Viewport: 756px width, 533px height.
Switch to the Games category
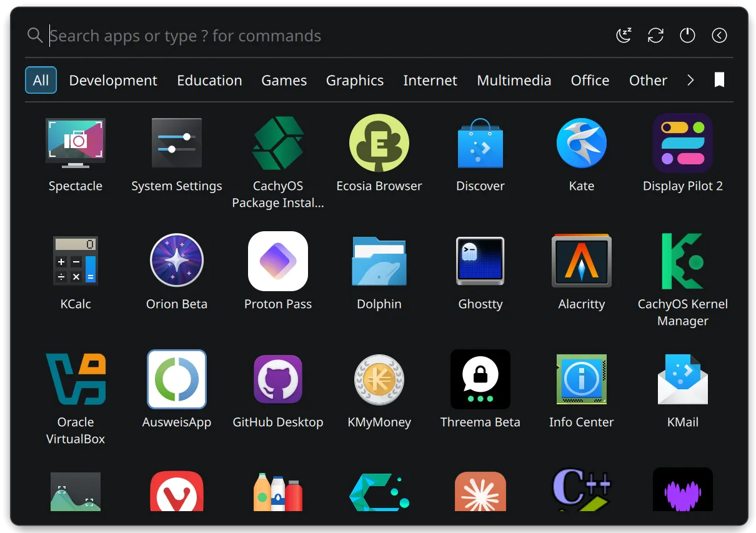[284, 80]
